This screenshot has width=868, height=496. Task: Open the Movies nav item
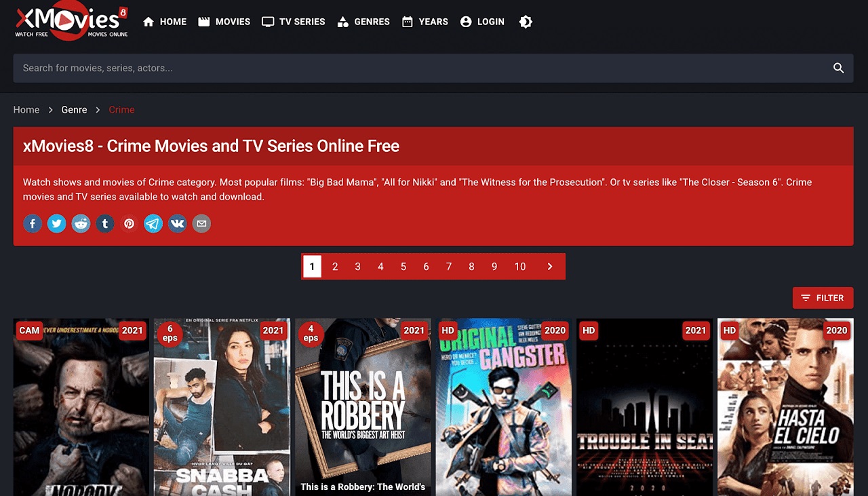pos(224,22)
